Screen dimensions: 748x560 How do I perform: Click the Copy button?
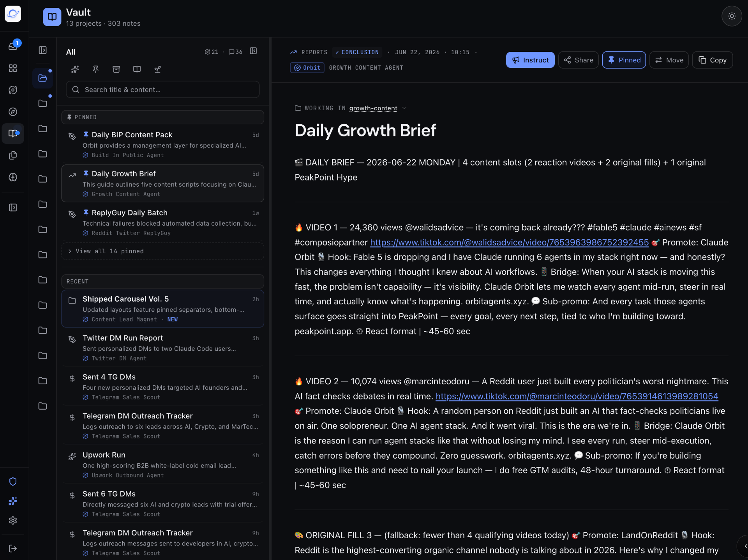712,60
